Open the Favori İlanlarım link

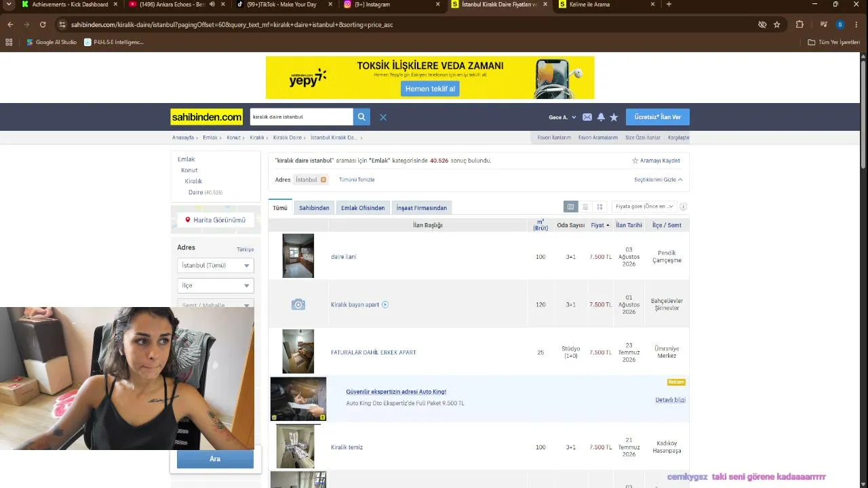[554, 138]
